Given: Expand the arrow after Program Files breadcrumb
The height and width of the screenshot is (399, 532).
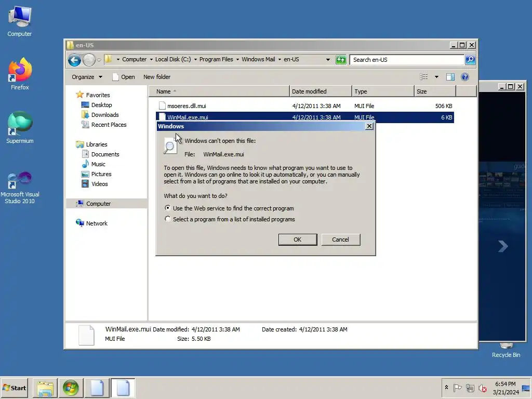Looking at the screenshot, I should point(237,59).
